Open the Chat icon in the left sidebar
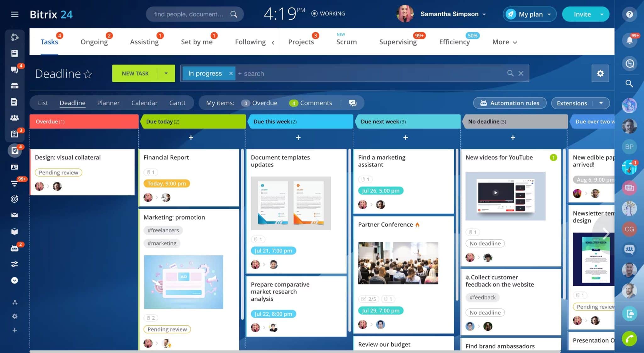 click(15, 70)
